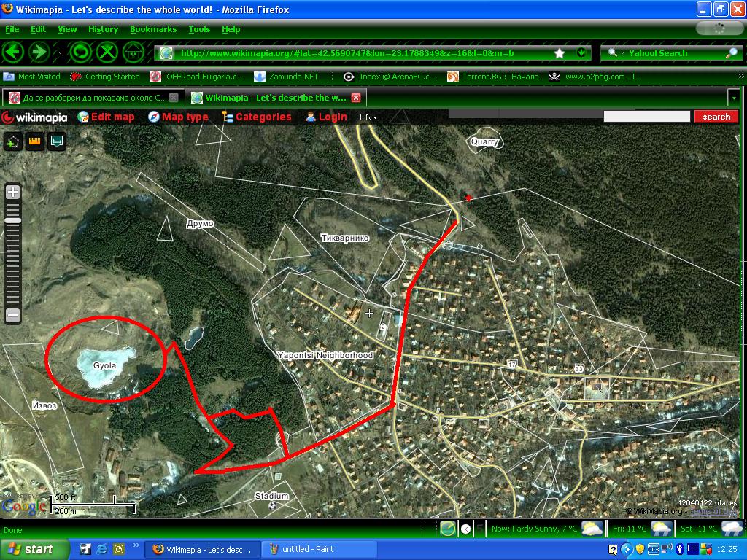Open the Bookmarks menu
The width and height of the screenshot is (747, 560).
click(153, 29)
